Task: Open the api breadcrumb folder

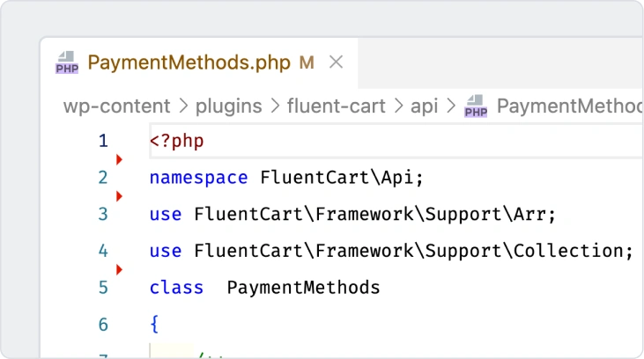Action: pos(424,106)
